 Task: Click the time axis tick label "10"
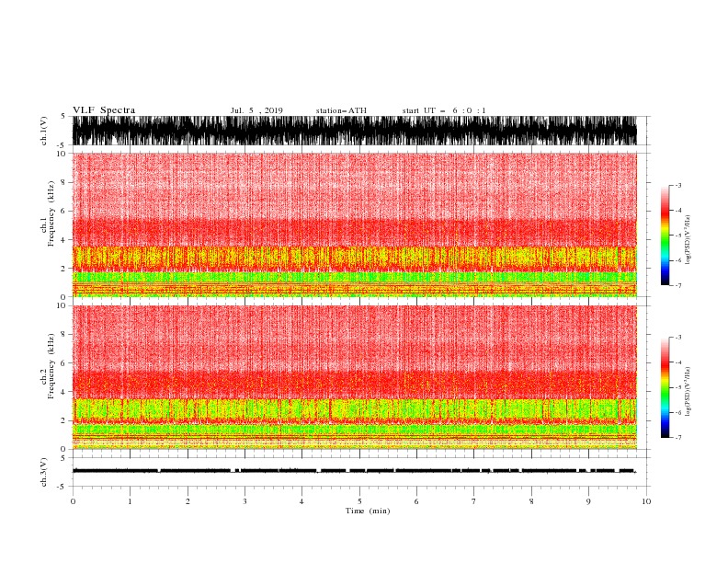[646, 501]
